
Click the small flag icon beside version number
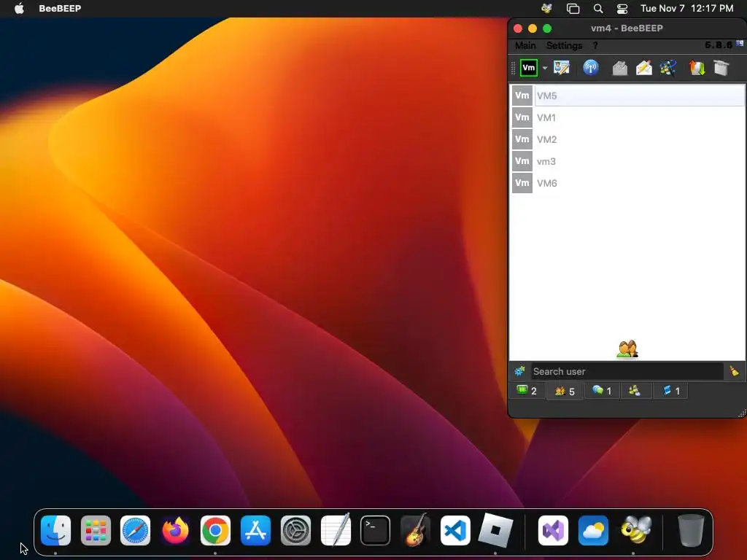pyautogui.click(x=740, y=43)
